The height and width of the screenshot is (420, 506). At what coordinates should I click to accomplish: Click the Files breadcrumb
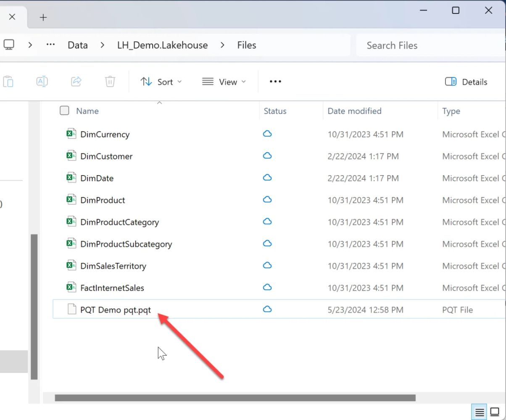(x=247, y=45)
